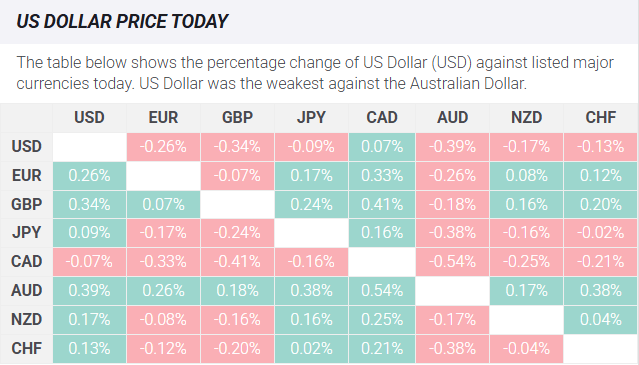The image size is (639, 365).
Task: Click the USD versus AUD -0.39% cell
Action: (x=452, y=147)
